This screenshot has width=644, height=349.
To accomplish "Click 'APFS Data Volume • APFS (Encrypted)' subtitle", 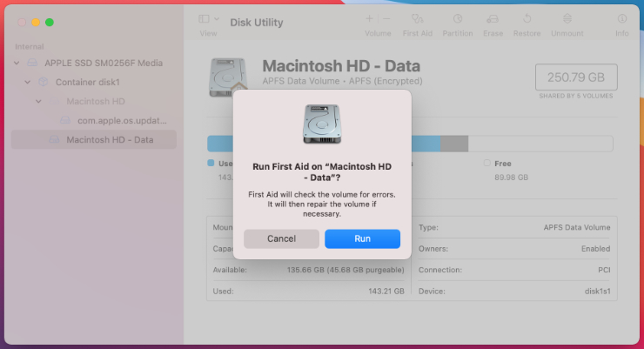I will click(x=343, y=81).
